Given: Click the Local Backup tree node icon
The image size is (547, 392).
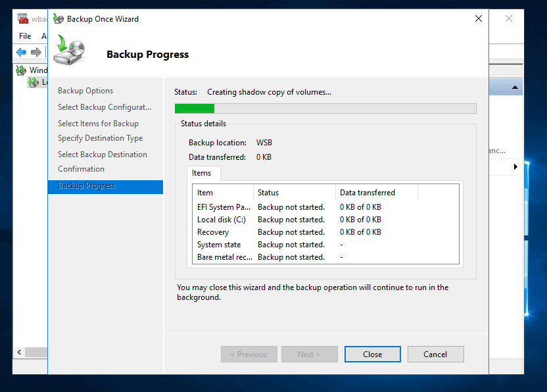Looking at the screenshot, I should click(x=33, y=82).
